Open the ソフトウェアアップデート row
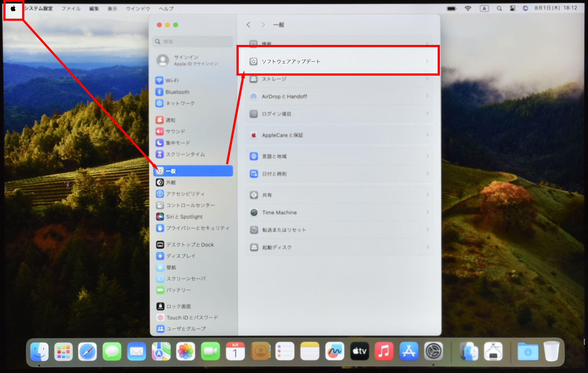 coord(339,61)
